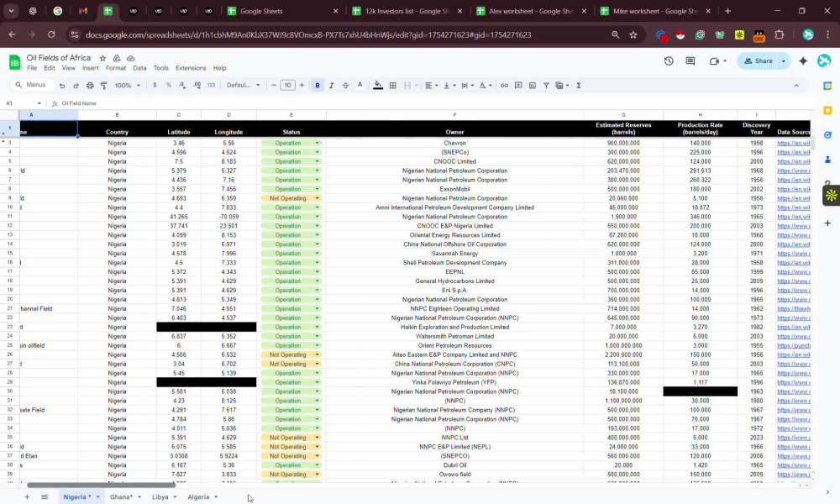Insert chart icon in toolbar

pos(532,85)
